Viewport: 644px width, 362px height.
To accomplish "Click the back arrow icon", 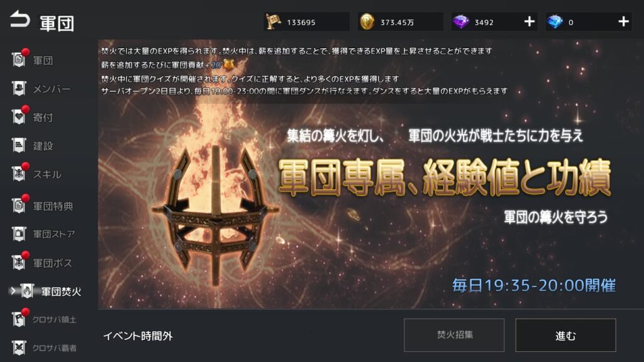I will pyautogui.click(x=19, y=19).
